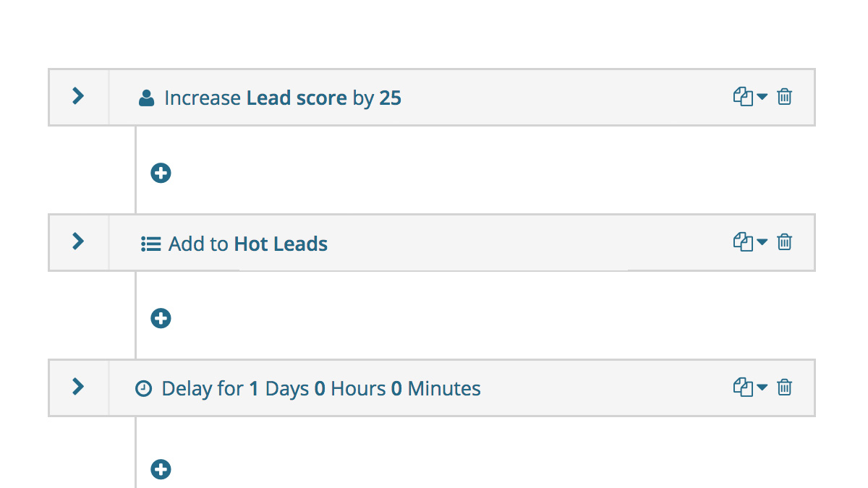Select the person icon on Lead score step

[x=146, y=98]
